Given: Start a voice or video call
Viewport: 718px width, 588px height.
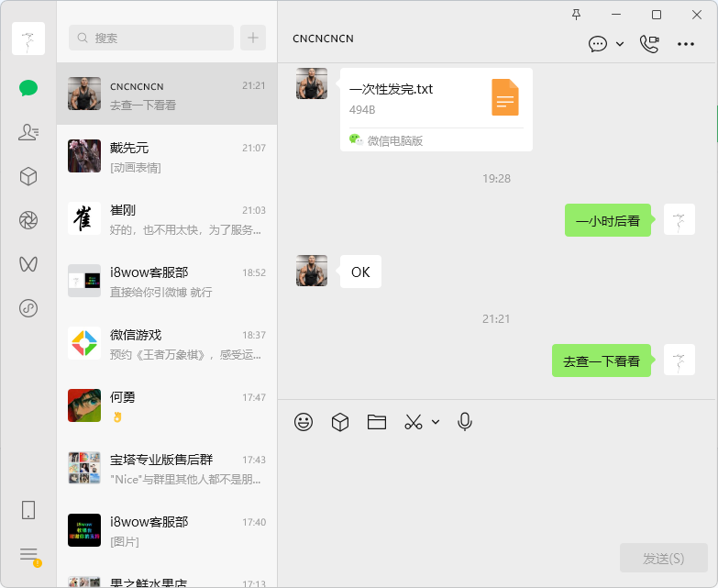Looking at the screenshot, I should [x=649, y=44].
